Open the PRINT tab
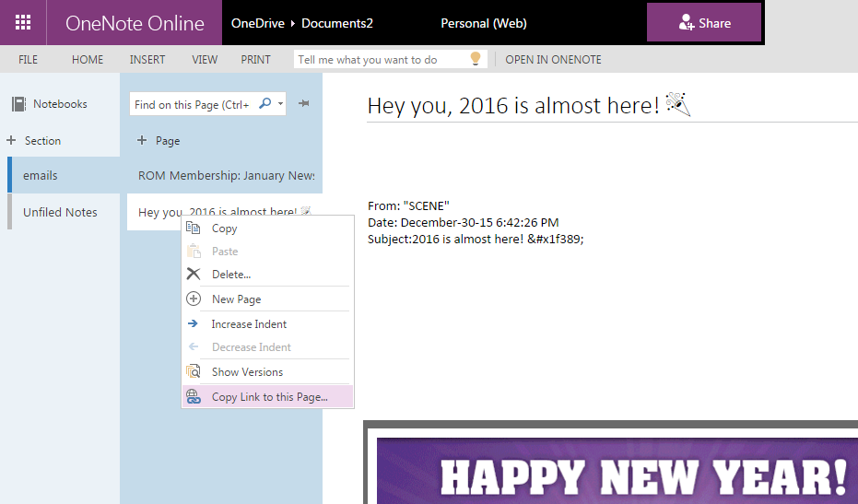The image size is (858, 504). 255,59
